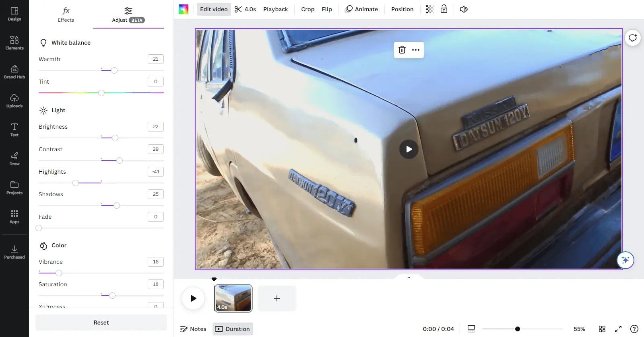Screen dimensions: 644x337
Task: Open the Draw tool panel
Action: pos(14,158)
